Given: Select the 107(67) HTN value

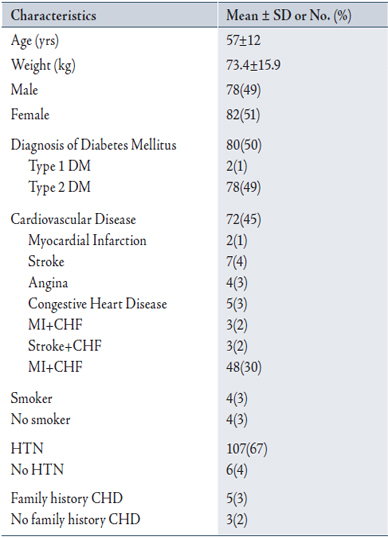Looking at the screenshot, I should [x=247, y=449].
